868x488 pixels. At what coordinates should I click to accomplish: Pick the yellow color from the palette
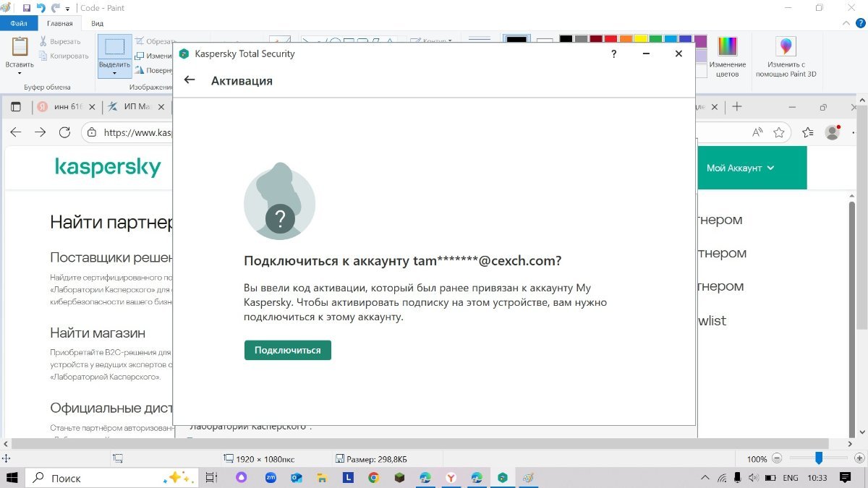coord(641,40)
